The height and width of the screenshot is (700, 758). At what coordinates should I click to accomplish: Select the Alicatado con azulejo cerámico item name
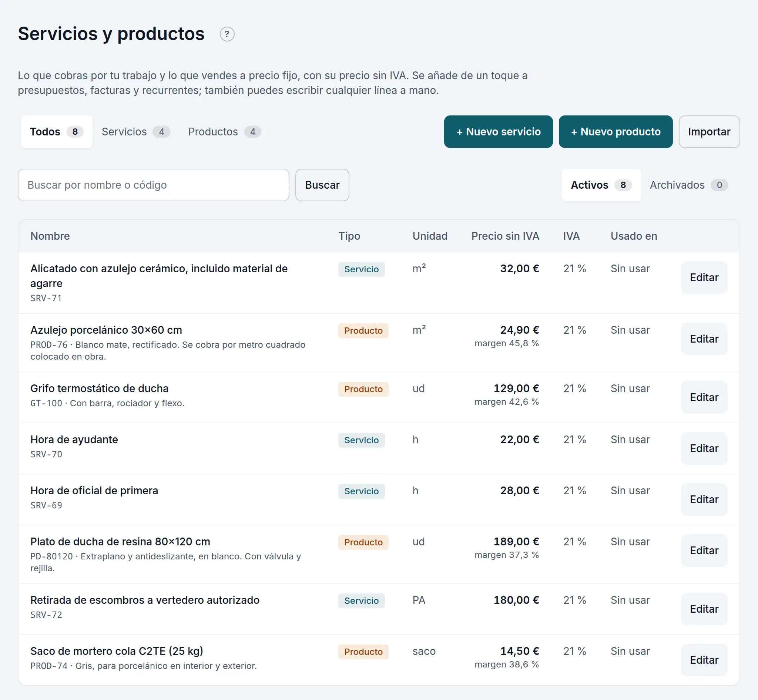pos(159,276)
